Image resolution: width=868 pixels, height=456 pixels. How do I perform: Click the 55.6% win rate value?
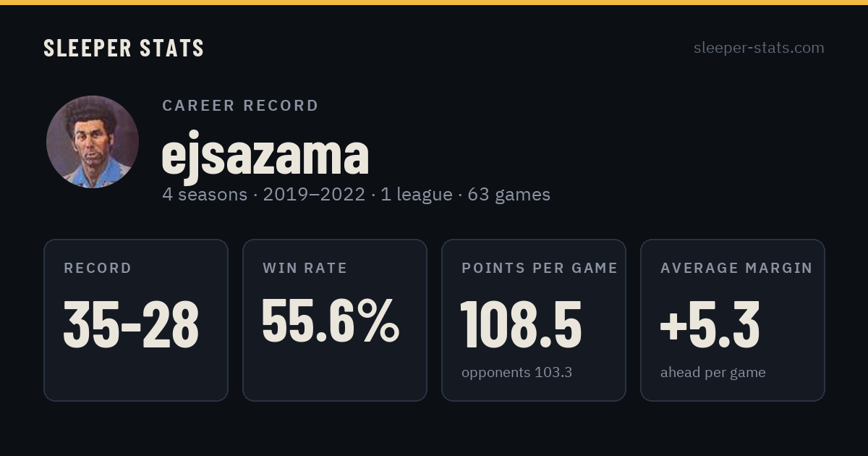(x=331, y=321)
